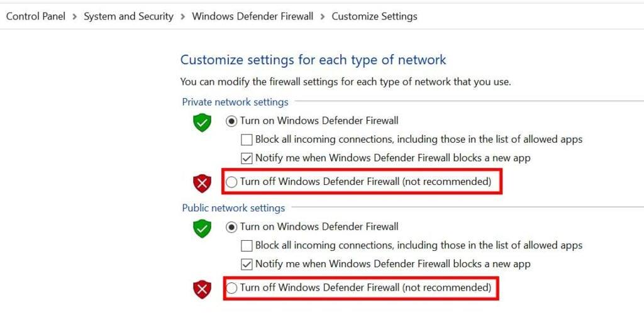Expand the chevron after Control Panel breadcrumb

pyautogui.click(x=74, y=17)
